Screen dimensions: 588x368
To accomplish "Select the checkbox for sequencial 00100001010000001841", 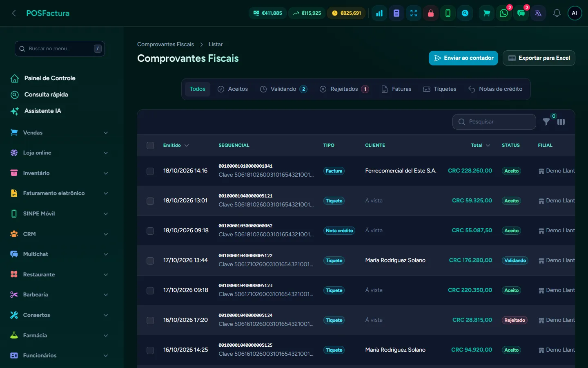I will (x=150, y=171).
